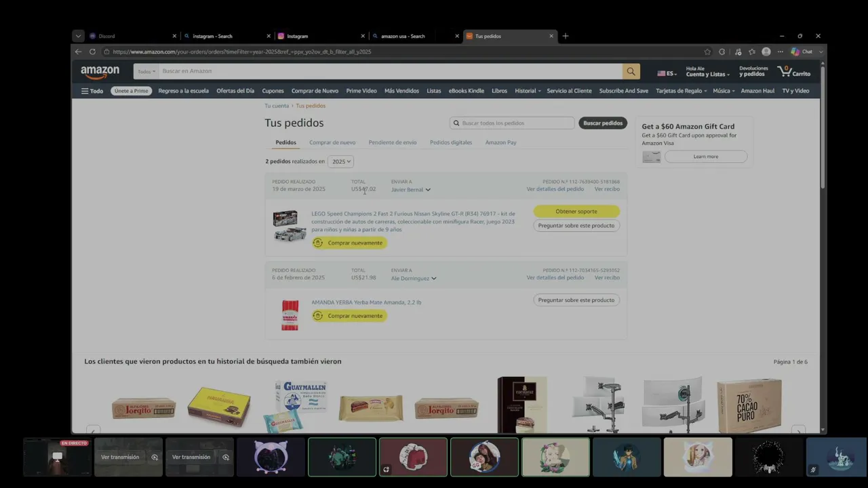The width and height of the screenshot is (868, 488).
Task: Click the Amazon search magnifier button
Action: click(631, 71)
